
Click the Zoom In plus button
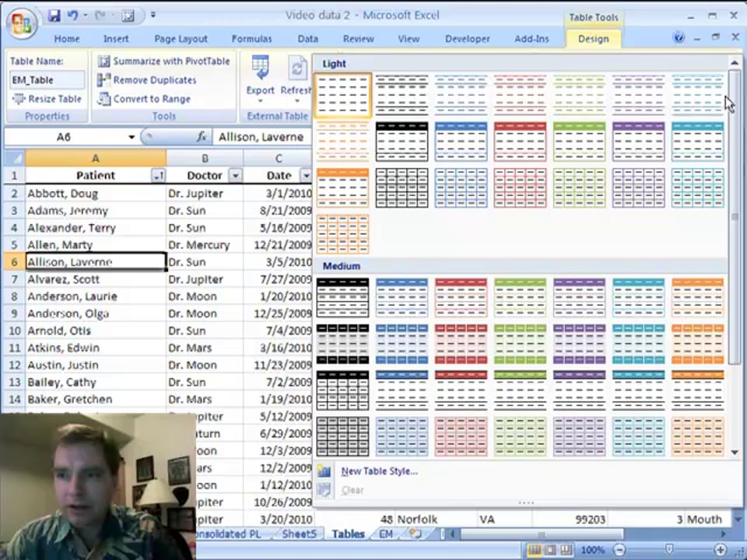(x=721, y=550)
